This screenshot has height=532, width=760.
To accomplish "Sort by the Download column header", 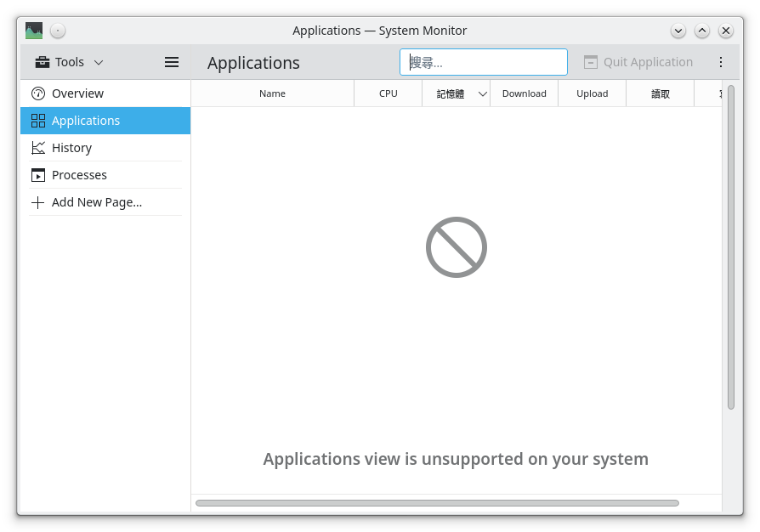I will 525,93.
